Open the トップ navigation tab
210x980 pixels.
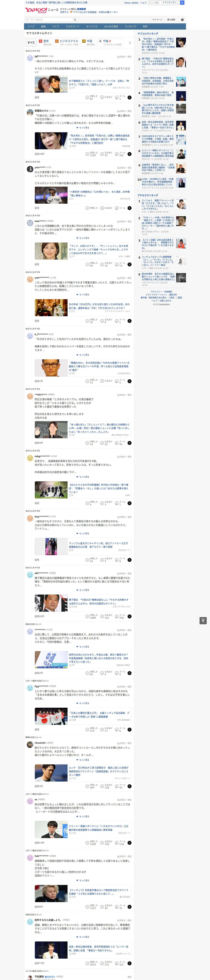(x=31, y=27)
